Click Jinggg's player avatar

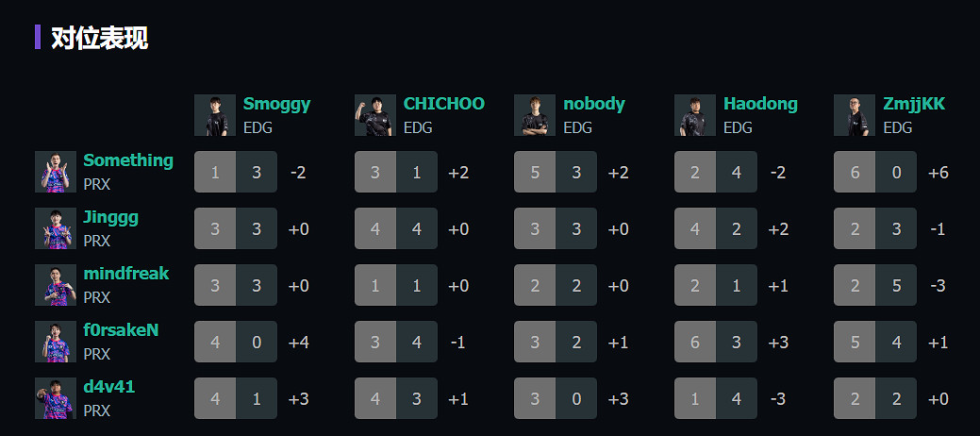[56, 228]
